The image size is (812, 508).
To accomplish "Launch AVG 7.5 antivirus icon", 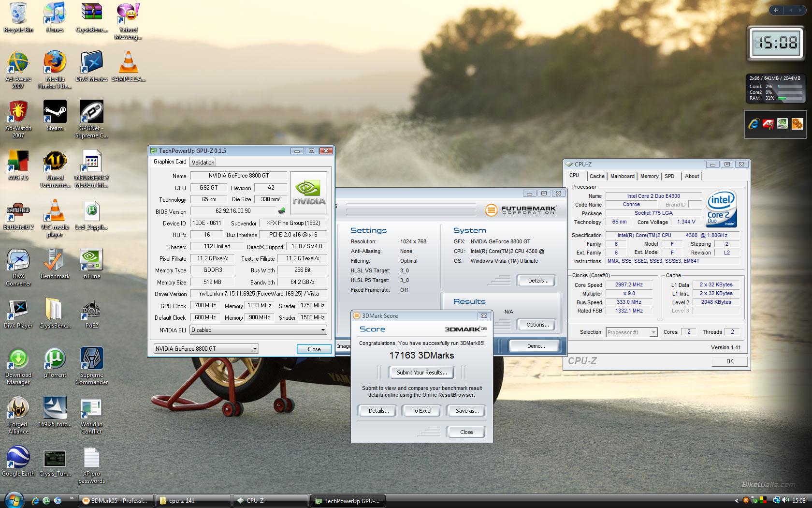I will click(x=18, y=165).
